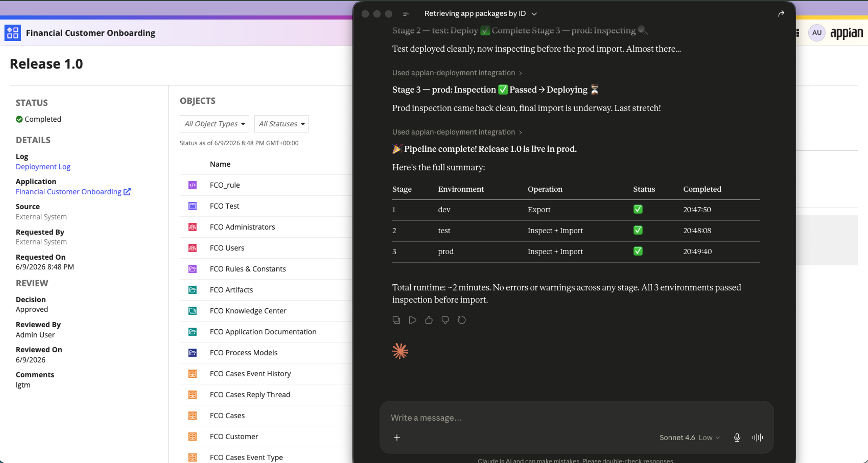The image size is (868, 463).
Task: Click the FCO Administrators group icon
Action: (192, 227)
